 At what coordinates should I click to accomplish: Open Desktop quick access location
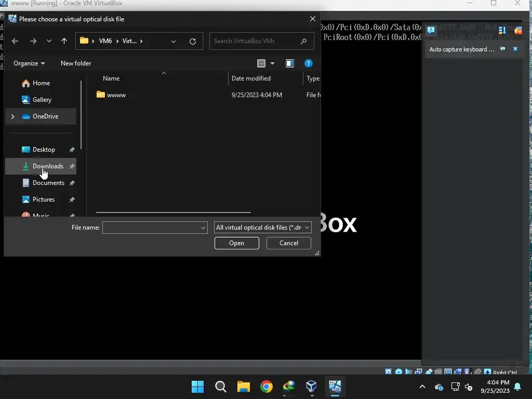41,150
